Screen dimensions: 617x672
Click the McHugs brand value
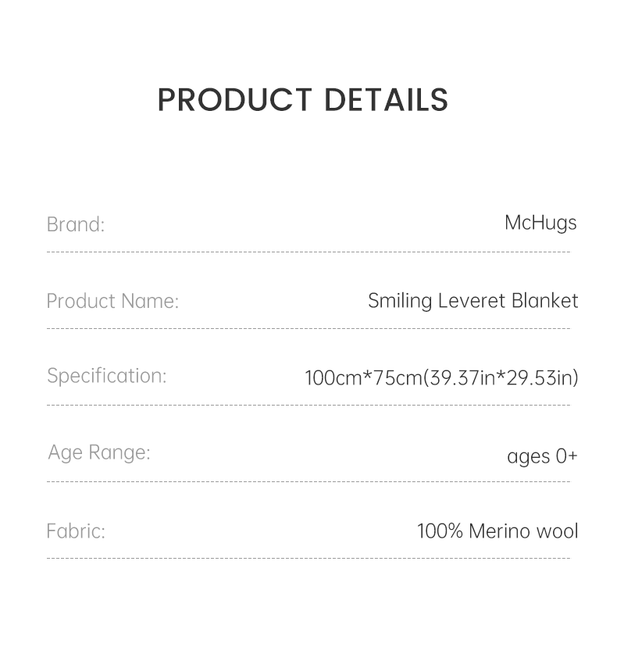540,223
